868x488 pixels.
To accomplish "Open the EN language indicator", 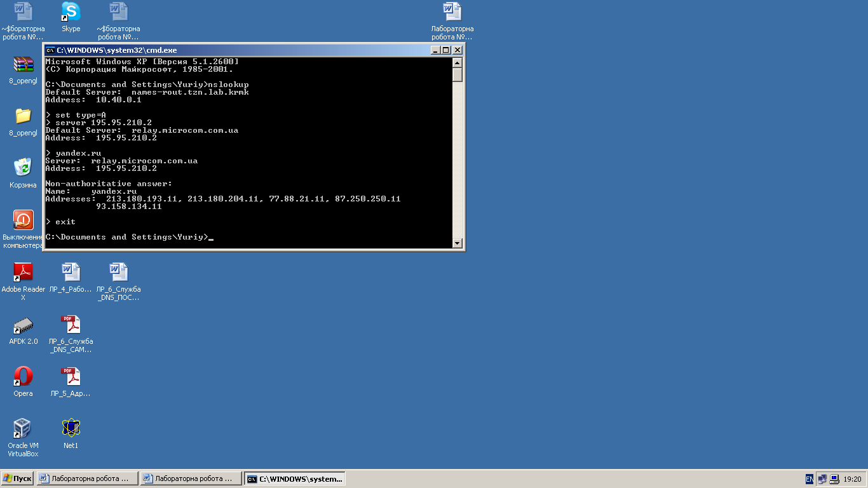I will tap(810, 479).
